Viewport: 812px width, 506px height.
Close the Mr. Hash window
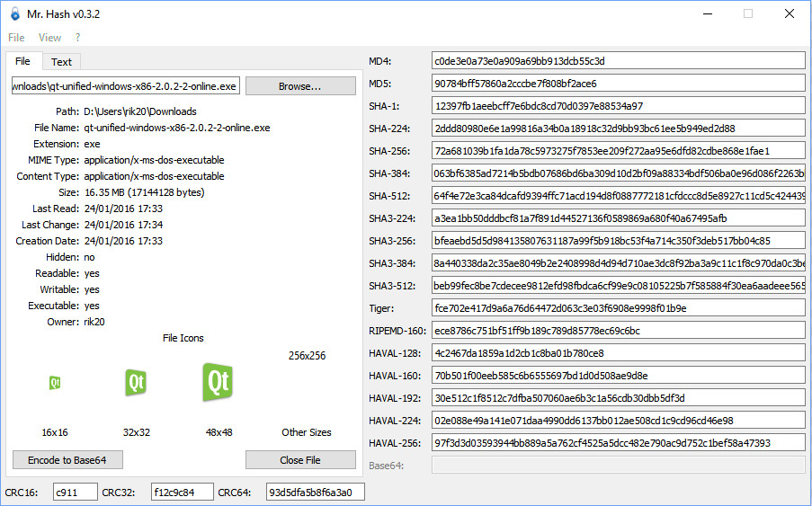pyautogui.click(x=790, y=14)
